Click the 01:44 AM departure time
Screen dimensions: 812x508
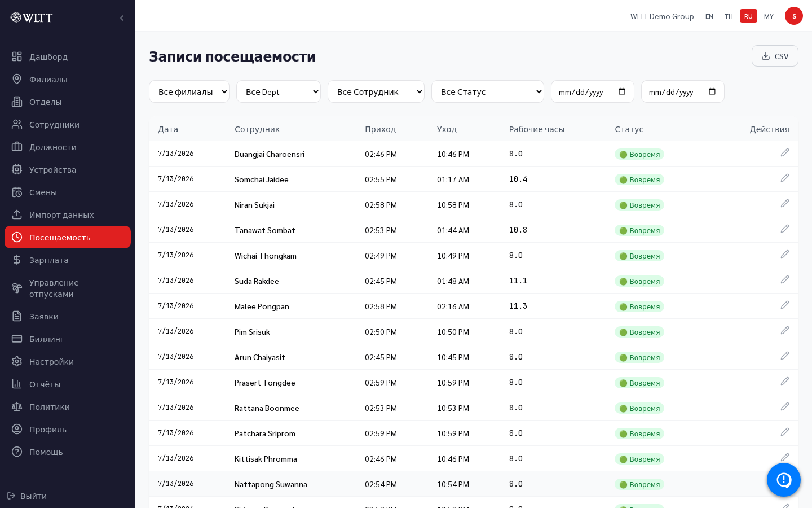coord(453,230)
